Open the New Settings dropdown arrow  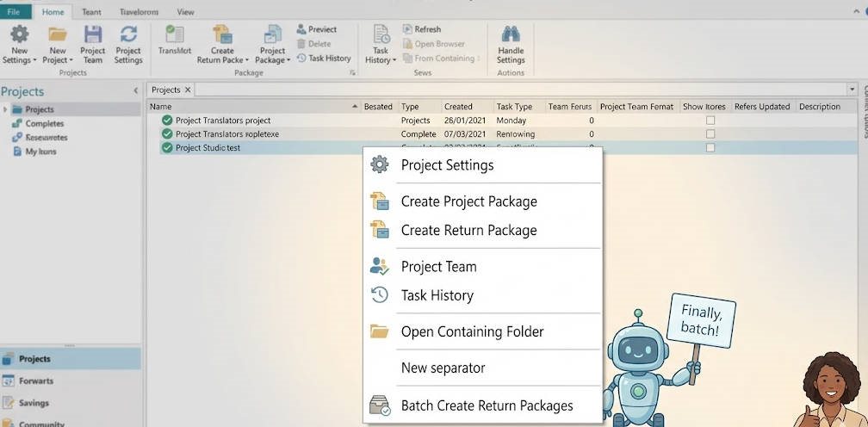coord(34,60)
